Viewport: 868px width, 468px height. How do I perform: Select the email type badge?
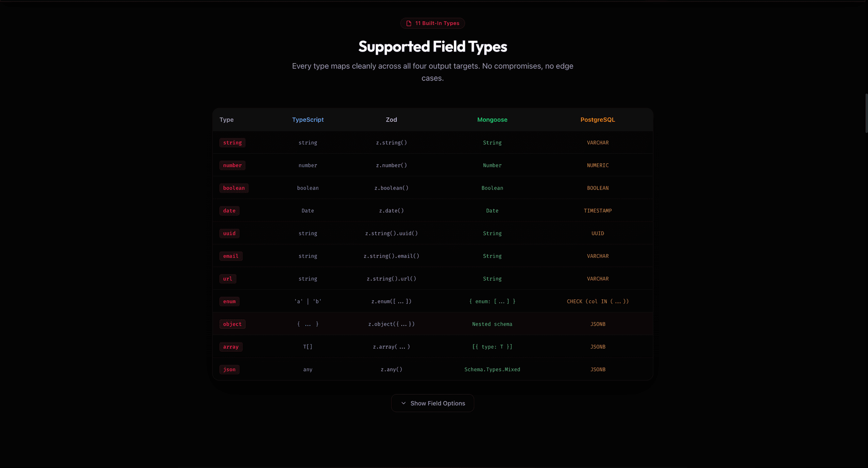[231, 256]
